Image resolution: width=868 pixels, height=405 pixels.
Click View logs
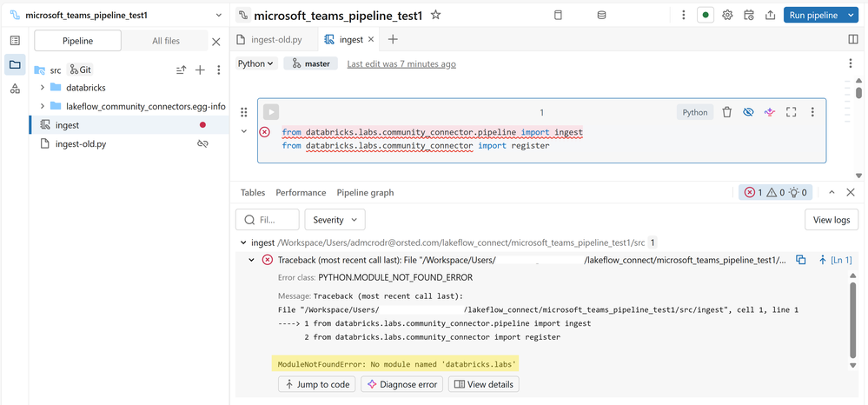[x=831, y=220]
